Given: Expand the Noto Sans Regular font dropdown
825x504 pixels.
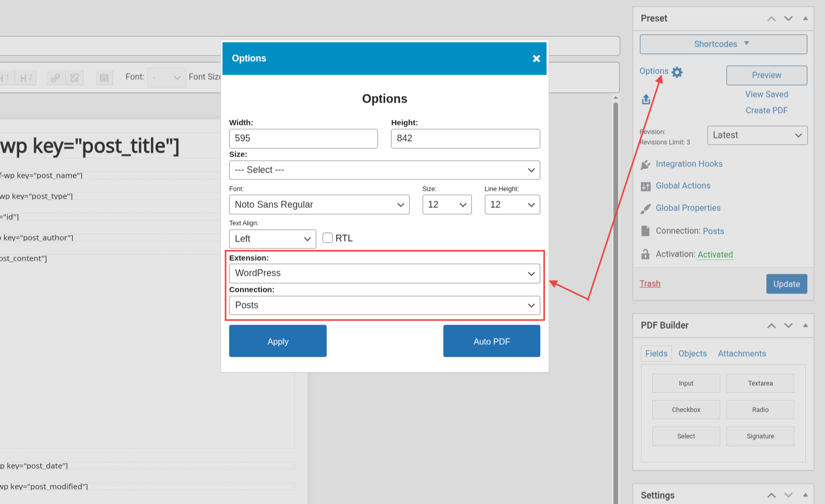Looking at the screenshot, I should click(319, 205).
